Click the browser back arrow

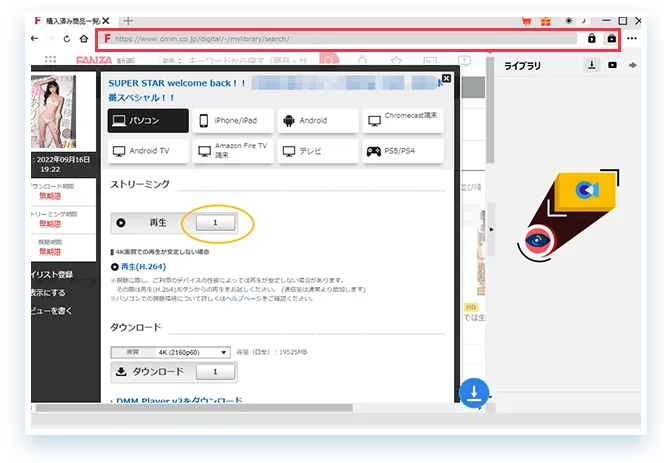35,39
